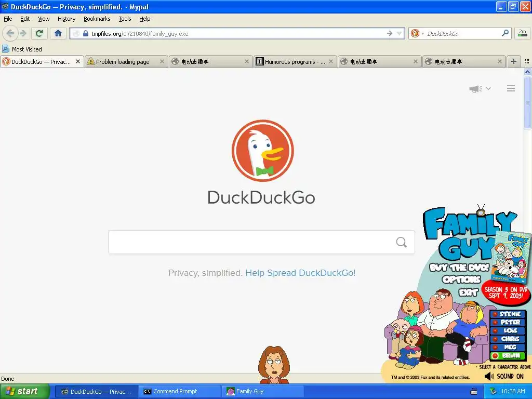This screenshot has width=532, height=399.
Task: Click Exit in Family Guy widget
Action: 468,292
